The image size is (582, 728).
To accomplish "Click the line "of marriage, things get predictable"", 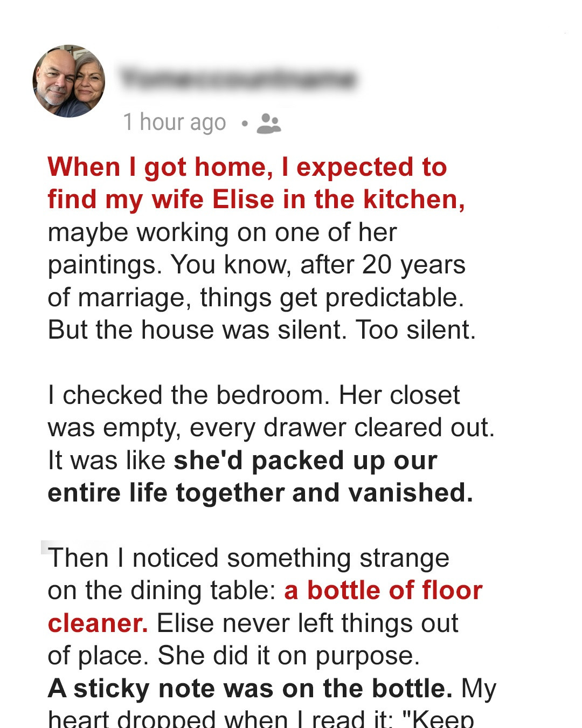I will [255, 298].
